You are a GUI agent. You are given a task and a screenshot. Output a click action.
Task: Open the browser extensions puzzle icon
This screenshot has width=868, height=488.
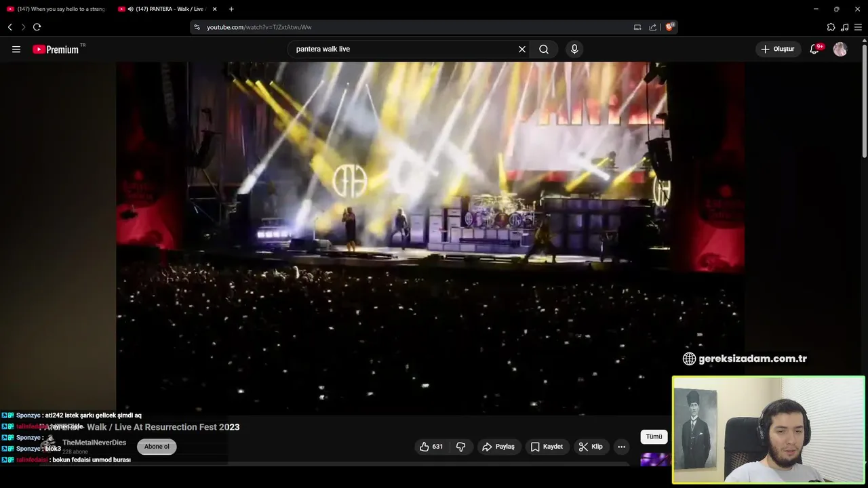[831, 27]
